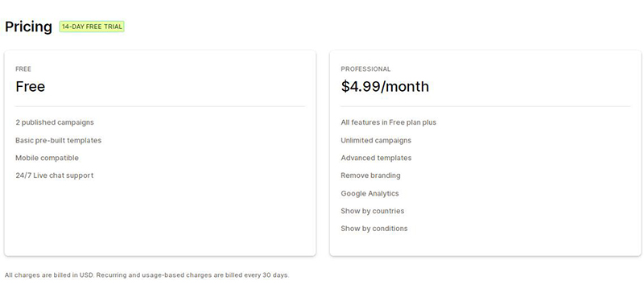Click the PROFESSIONAL plan label
The height and width of the screenshot is (293, 644).
pyautogui.click(x=365, y=69)
